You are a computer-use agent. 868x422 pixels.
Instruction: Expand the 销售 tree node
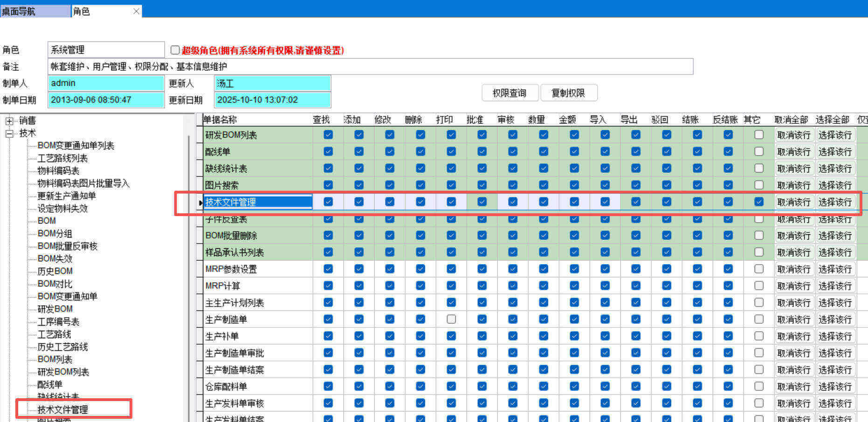9,121
